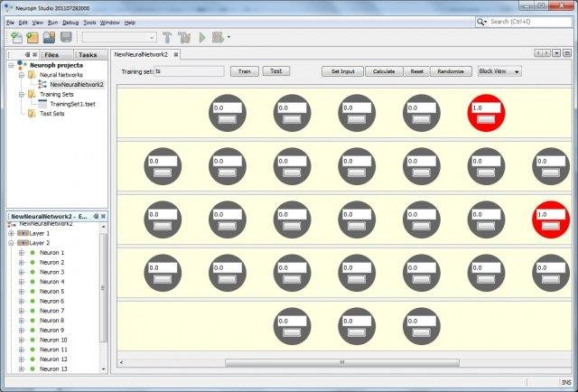This screenshot has width=578, height=392.
Task: Collapse Layer 2 in the explorer
Action: point(11,243)
